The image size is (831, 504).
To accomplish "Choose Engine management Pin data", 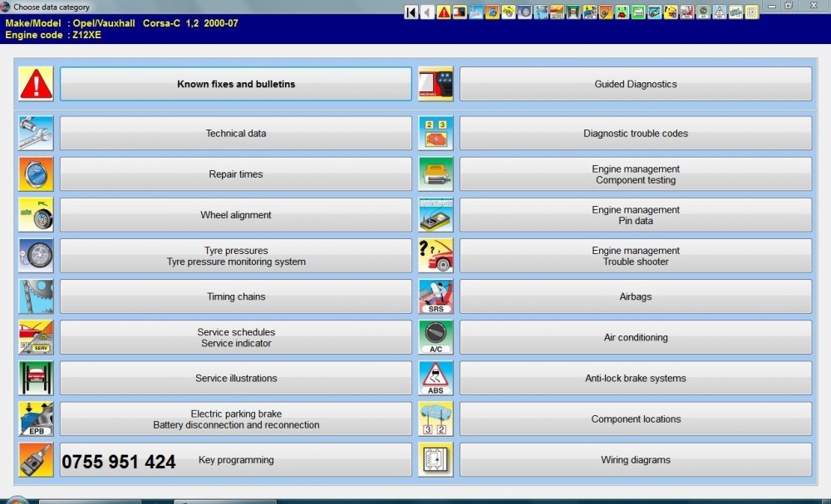I will coord(636,215).
